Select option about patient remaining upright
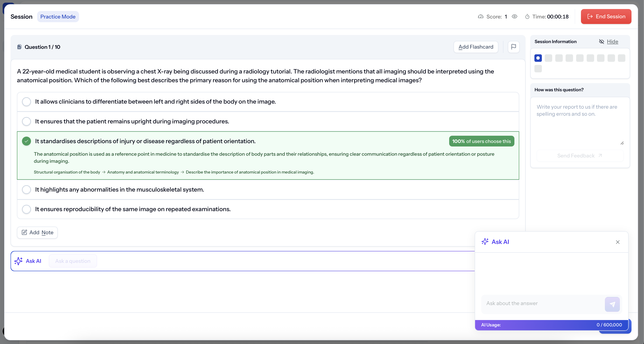644x344 pixels. [26, 121]
